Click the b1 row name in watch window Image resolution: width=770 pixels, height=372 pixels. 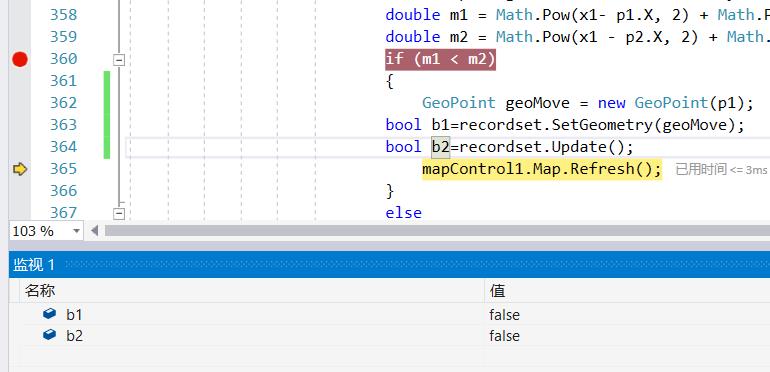point(74,315)
